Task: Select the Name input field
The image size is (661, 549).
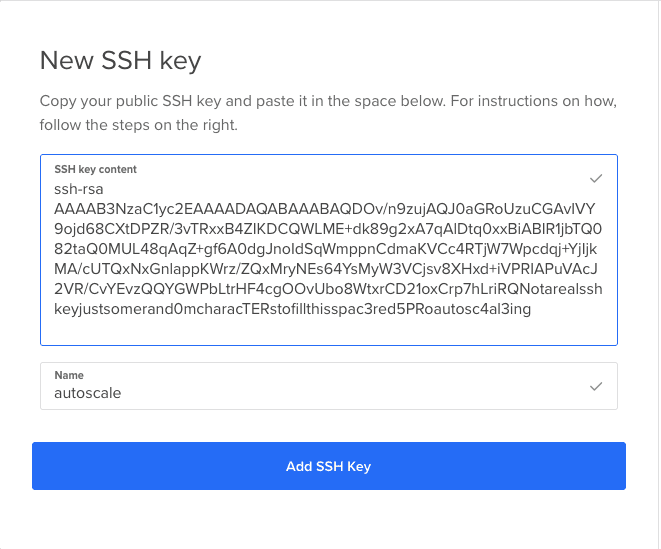Action: [x=329, y=386]
